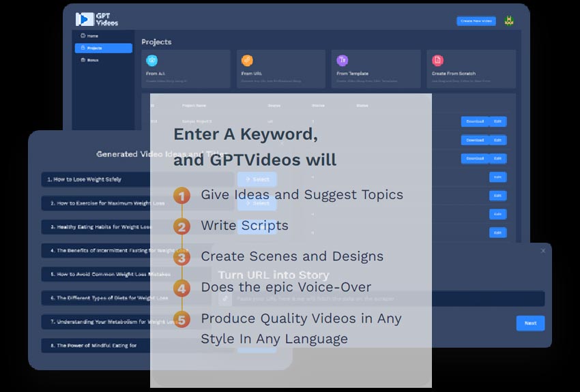Click the Create New Video button
The image size is (580, 392).
click(x=476, y=21)
